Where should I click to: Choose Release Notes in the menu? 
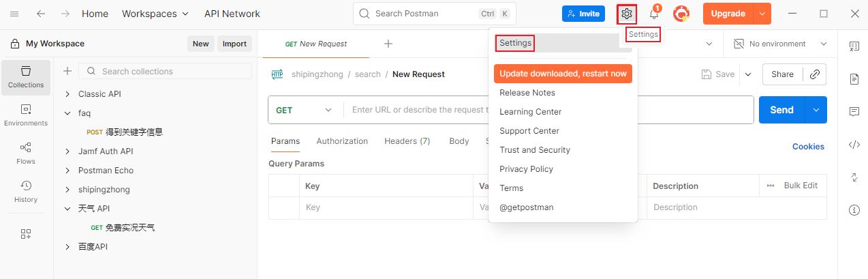point(527,93)
